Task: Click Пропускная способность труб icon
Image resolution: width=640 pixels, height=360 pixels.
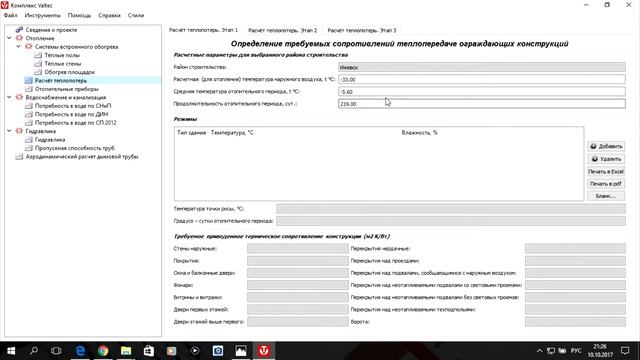Action: pyautogui.click(x=28, y=148)
